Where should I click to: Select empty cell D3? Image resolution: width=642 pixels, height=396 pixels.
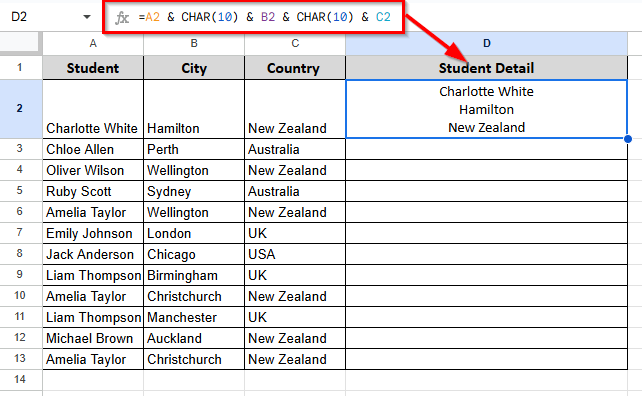click(486, 149)
